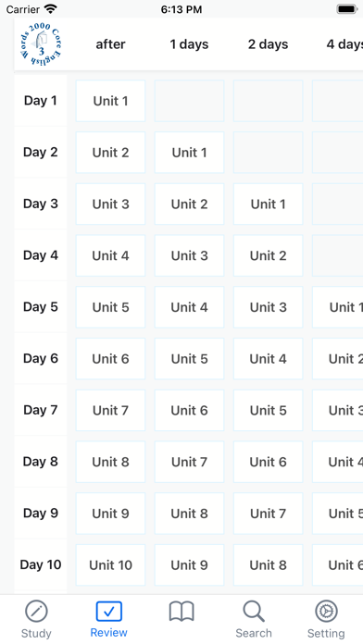The width and height of the screenshot is (363, 644).
Task: Select the Day 6 row label
Action: [41, 359]
